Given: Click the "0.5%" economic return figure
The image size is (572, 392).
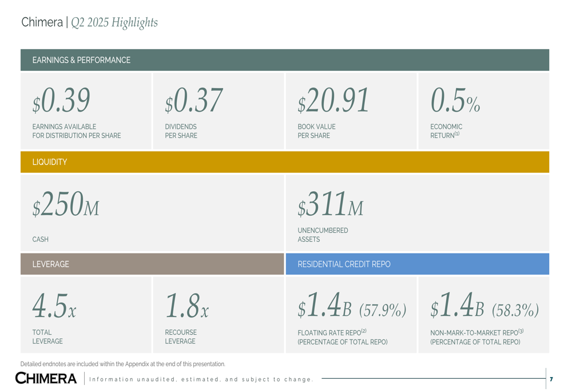Looking at the screenshot, I should pos(455,100).
